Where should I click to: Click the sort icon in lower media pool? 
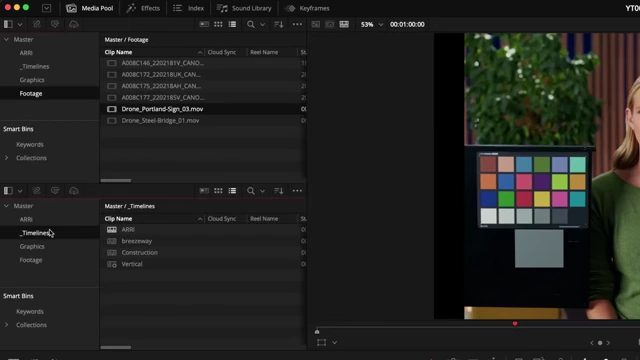click(279, 191)
